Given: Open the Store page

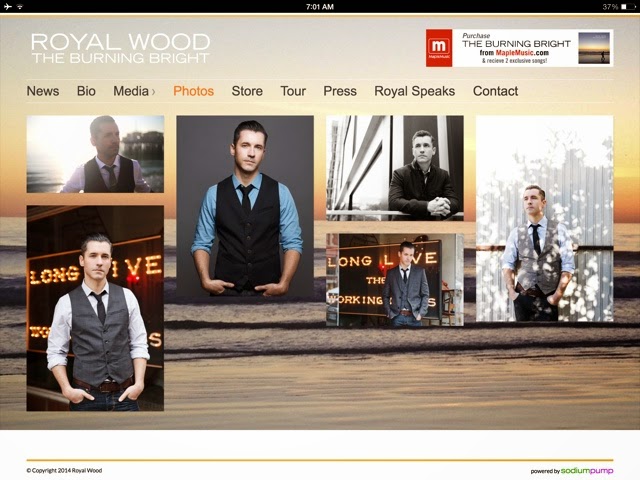Looking at the screenshot, I should (247, 91).
